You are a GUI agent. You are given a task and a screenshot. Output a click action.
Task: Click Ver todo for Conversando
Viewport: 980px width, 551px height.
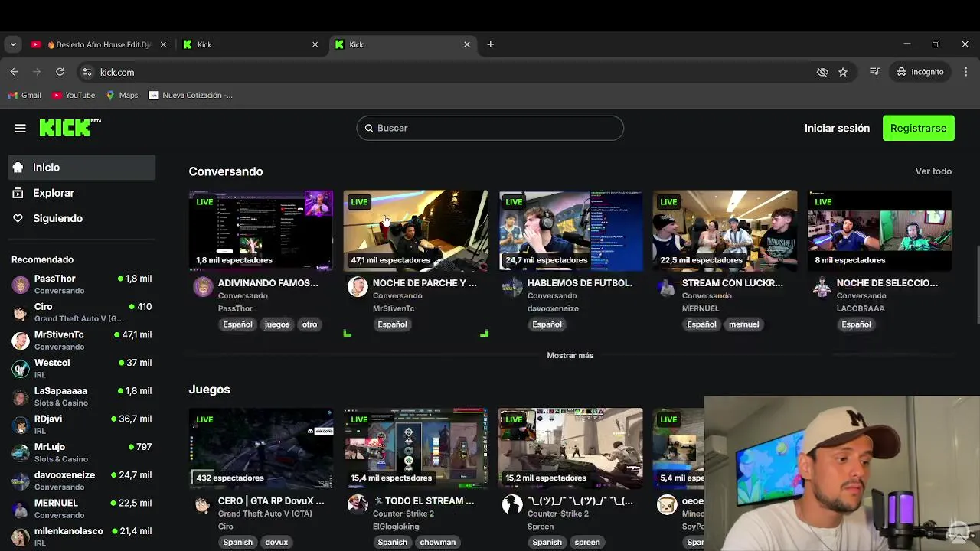point(933,171)
